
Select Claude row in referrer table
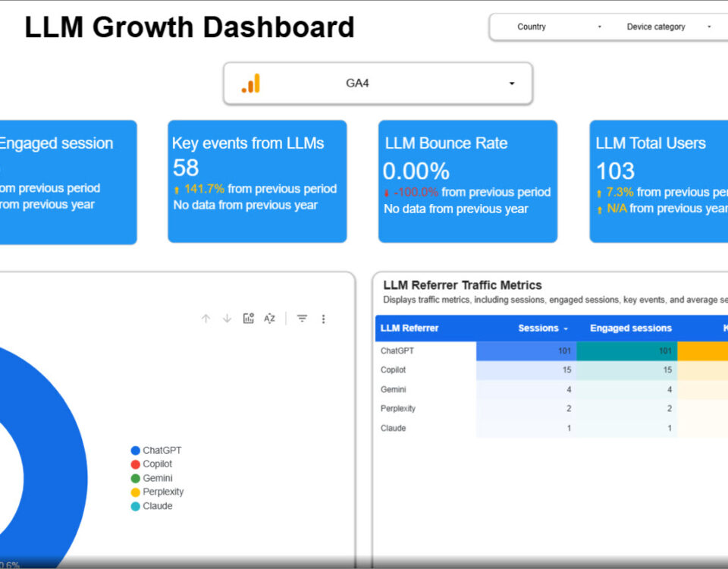[x=551, y=428]
